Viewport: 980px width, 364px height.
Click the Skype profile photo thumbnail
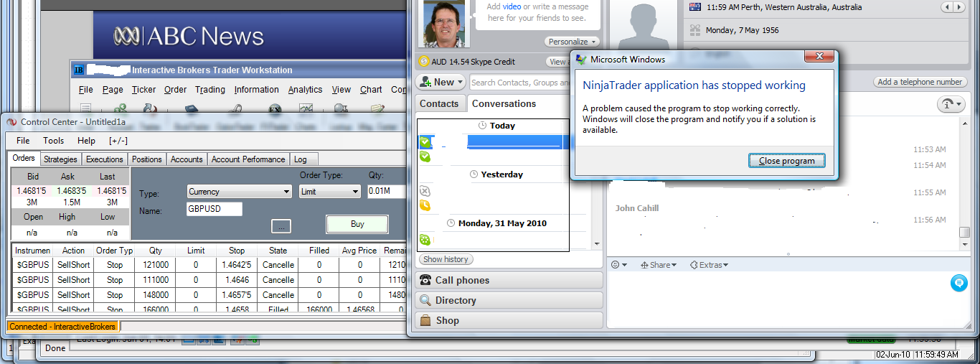(x=444, y=23)
